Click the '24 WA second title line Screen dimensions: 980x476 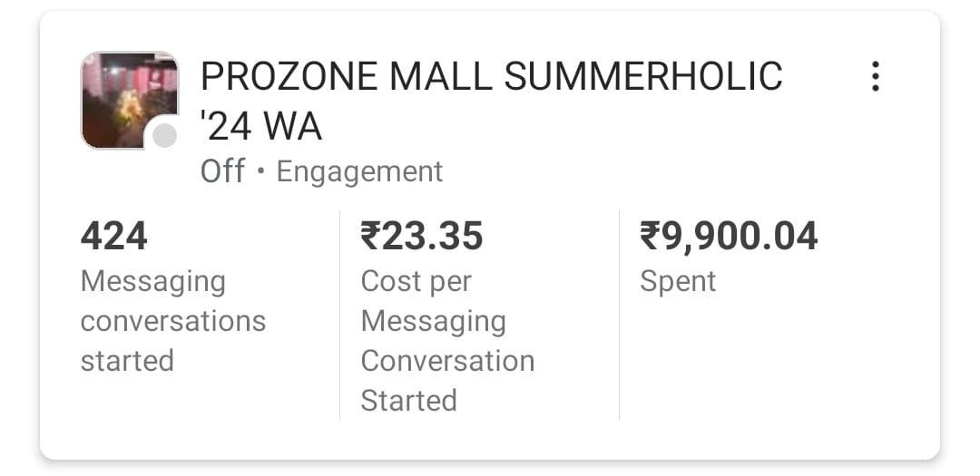coord(261,128)
